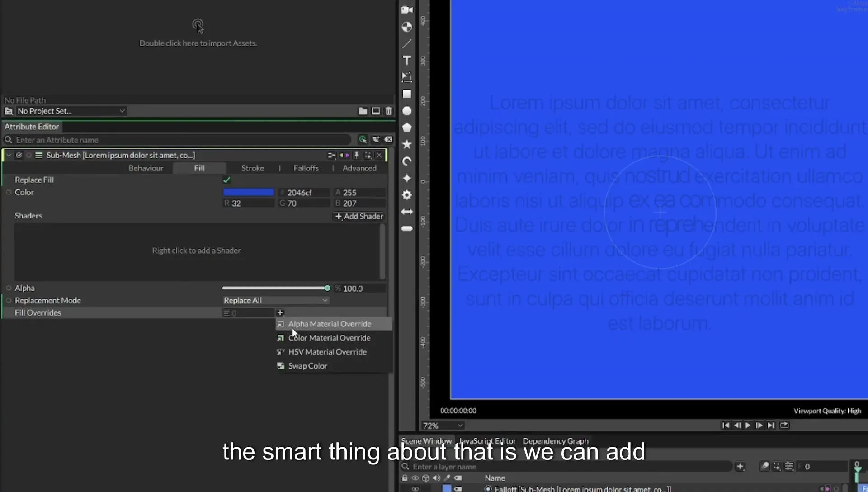Select the double Arrow shape tool

coord(407,212)
